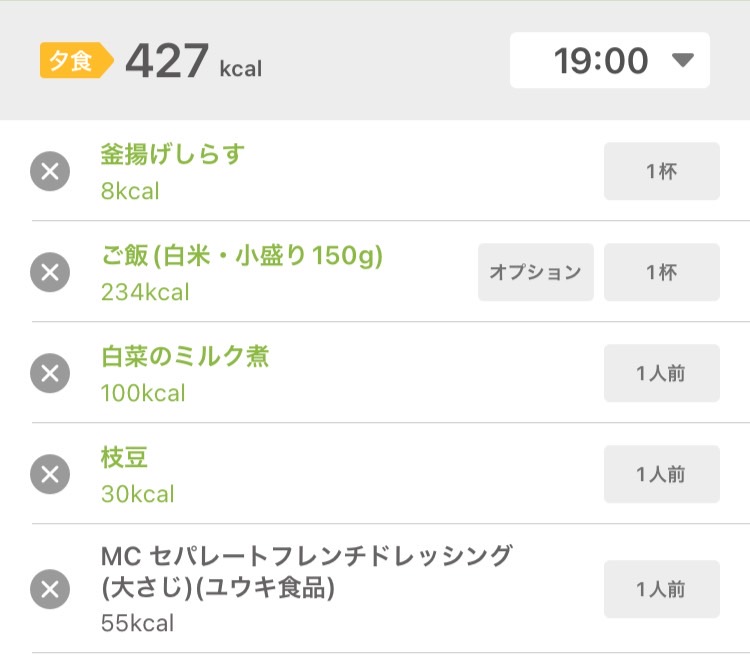750x672 pixels.
Task: Delete the ご飯 (白米・小盛り150g) item
Action: 50,272
